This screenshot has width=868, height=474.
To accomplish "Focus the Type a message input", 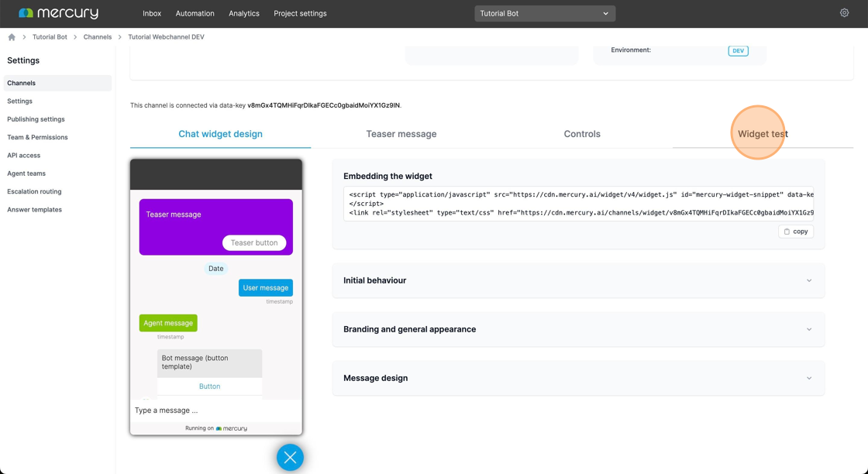I will [216, 410].
